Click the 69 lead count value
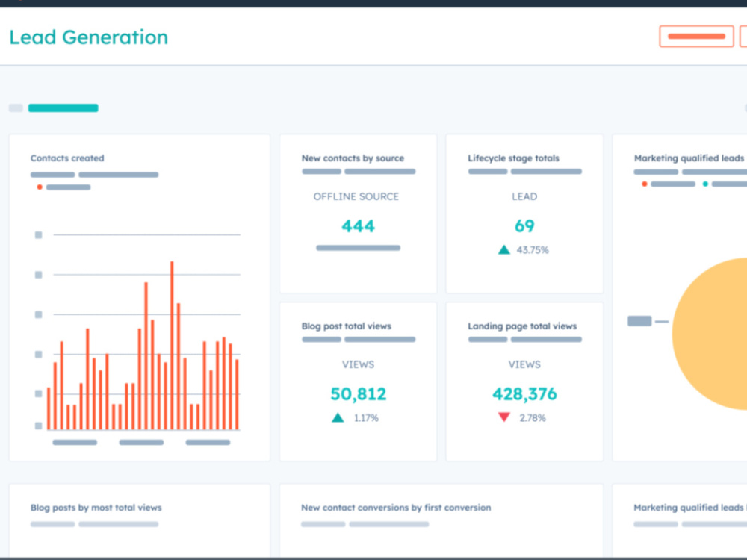 [x=524, y=225]
